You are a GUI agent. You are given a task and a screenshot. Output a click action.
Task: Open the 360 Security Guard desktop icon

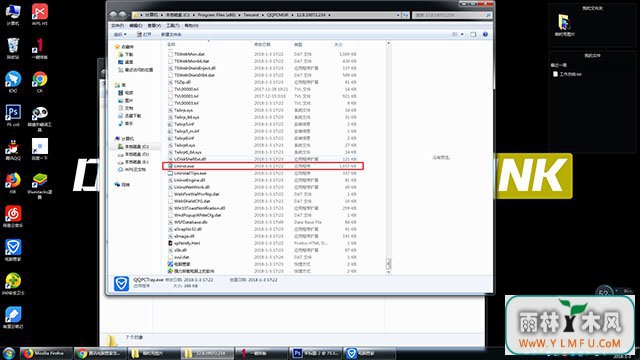click(13, 283)
